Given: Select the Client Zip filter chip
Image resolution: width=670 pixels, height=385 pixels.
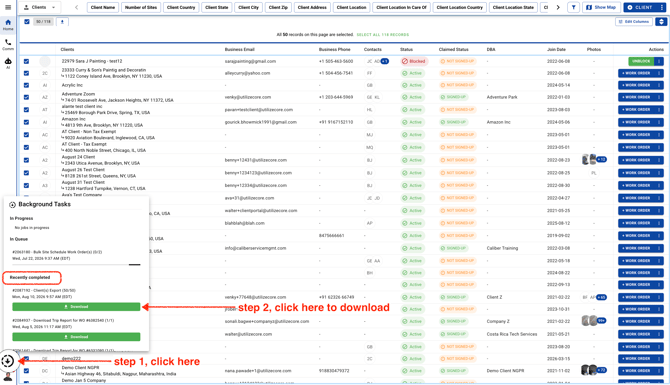Looking at the screenshot, I should coord(278,7).
